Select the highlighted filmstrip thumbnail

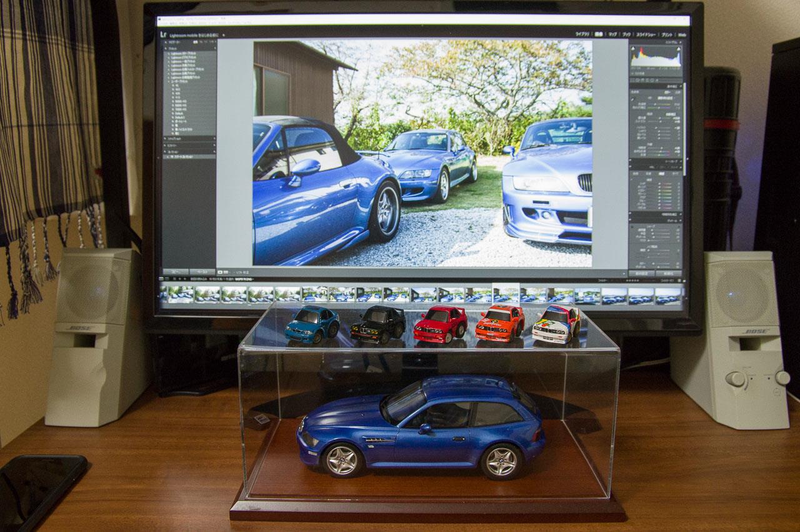tap(506, 294)
